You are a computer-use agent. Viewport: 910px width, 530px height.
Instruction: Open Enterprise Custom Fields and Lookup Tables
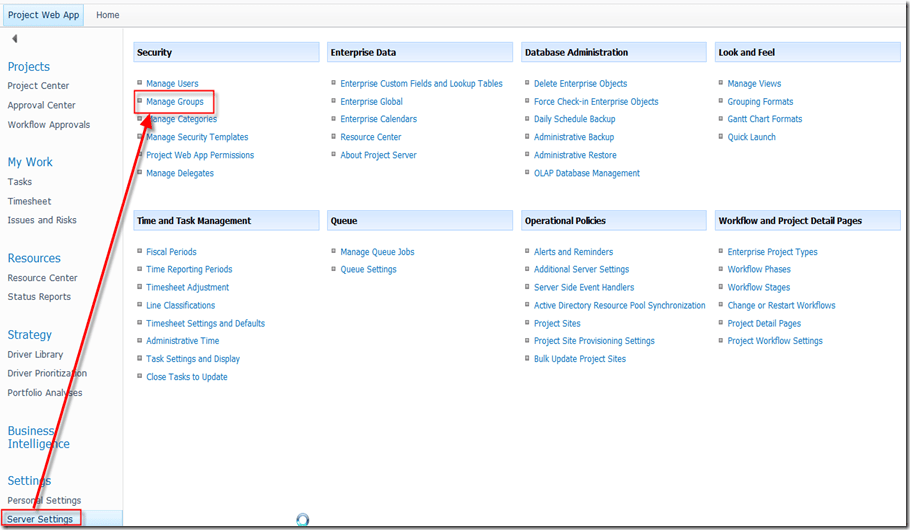pos(421,84)
